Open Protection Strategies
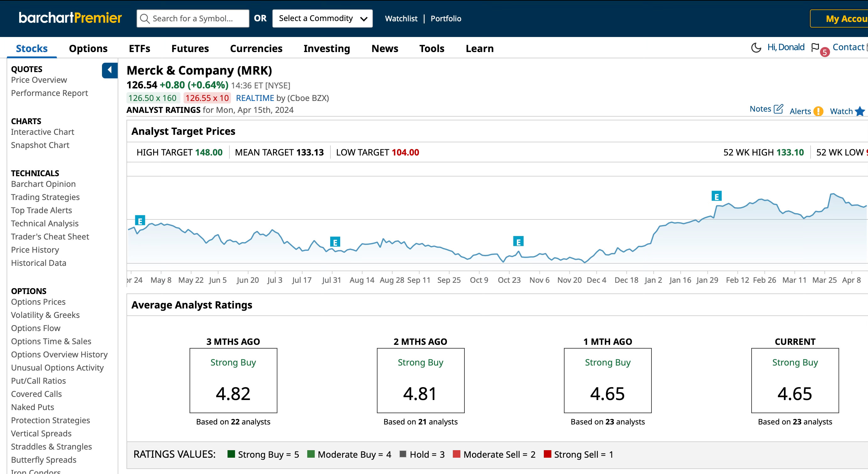Image resolution: width=868 pixels, height=474 pixels. click(x=51, y=420)
